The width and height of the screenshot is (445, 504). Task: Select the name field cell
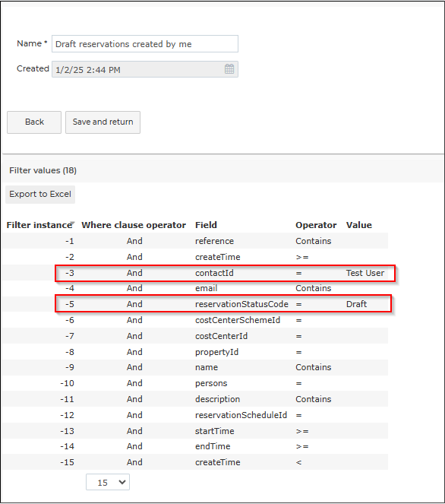pyautogui.click(x=207, y=367)
